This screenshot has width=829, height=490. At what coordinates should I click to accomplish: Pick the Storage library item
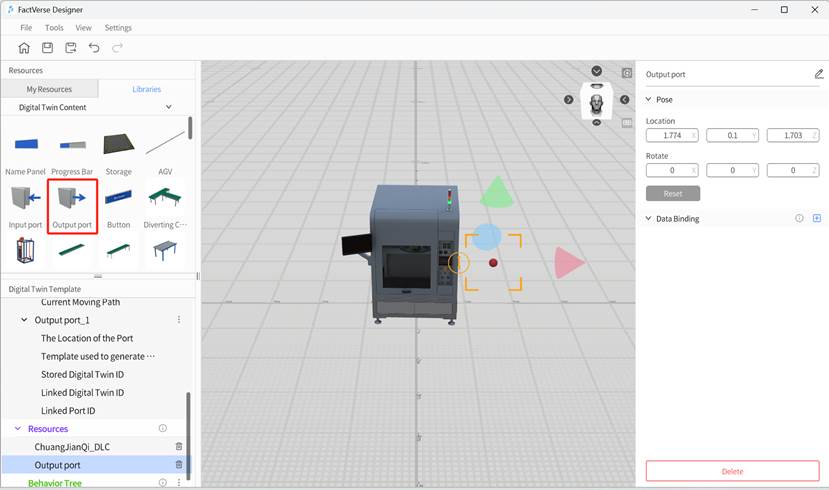point(118,153)
